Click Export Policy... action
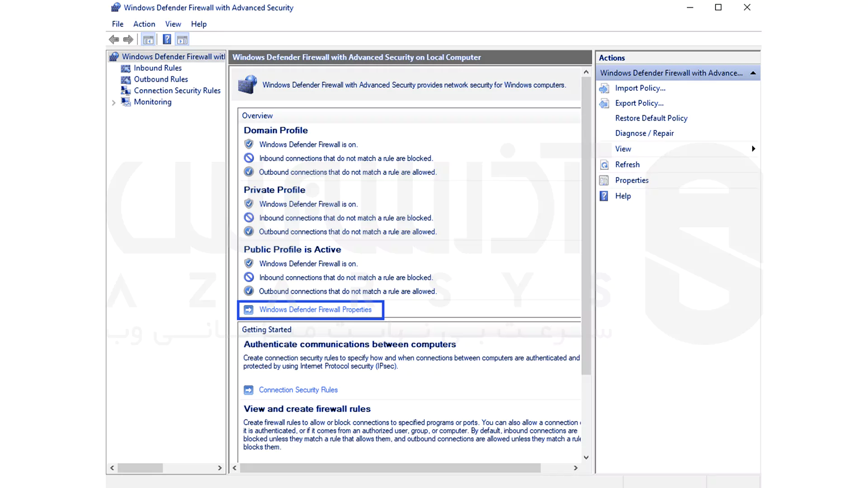Viewport: 868px width, 488px height. (x=639, y=103)
